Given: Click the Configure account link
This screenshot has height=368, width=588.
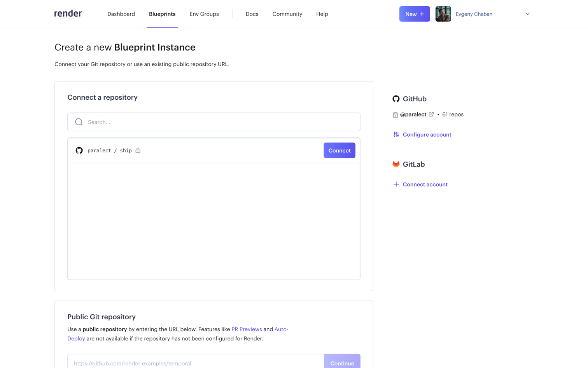Looking at the screenshot, I should tap(427, 134).
